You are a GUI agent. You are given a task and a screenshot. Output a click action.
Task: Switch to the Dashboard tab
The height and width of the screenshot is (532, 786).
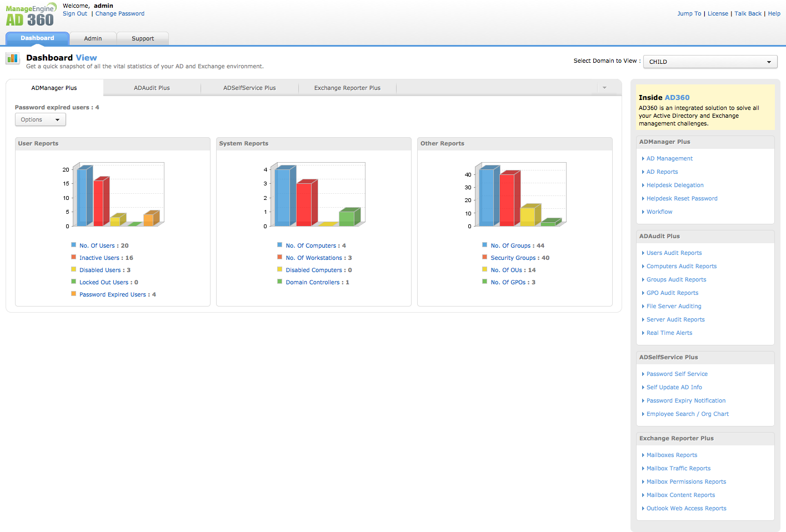click(x=37, y=38)
